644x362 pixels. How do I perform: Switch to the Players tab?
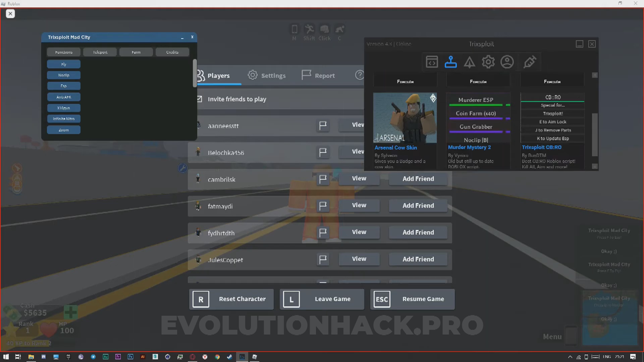point(218,76)
